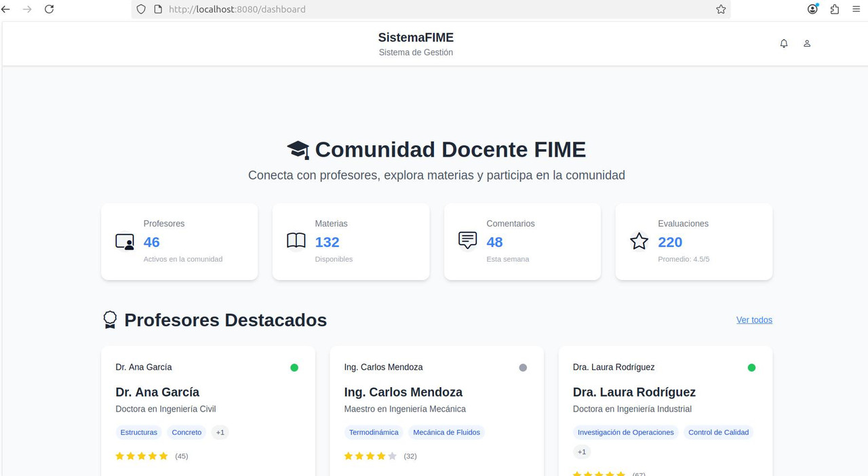
Task: Click the Sistema de Gestión subtitle
Action: [x=416, y=52]
